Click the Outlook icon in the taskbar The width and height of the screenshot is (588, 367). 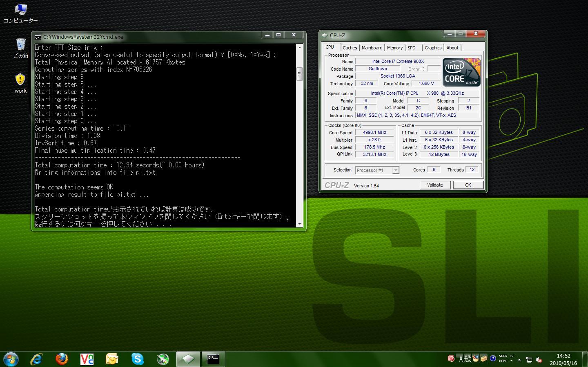[x=112, y=359]
